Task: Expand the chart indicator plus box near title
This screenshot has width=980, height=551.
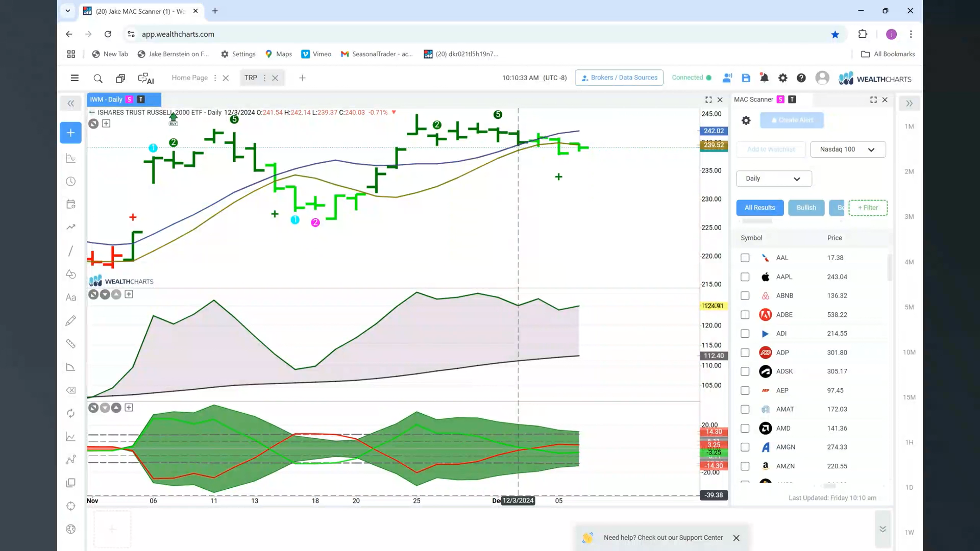Action: click(106, 123)
